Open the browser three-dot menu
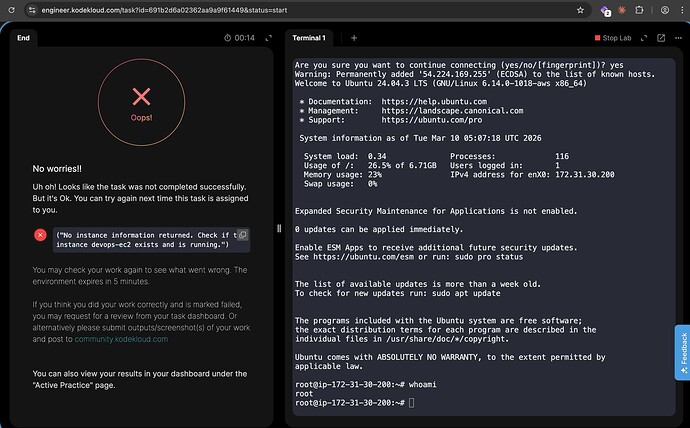 681,10
